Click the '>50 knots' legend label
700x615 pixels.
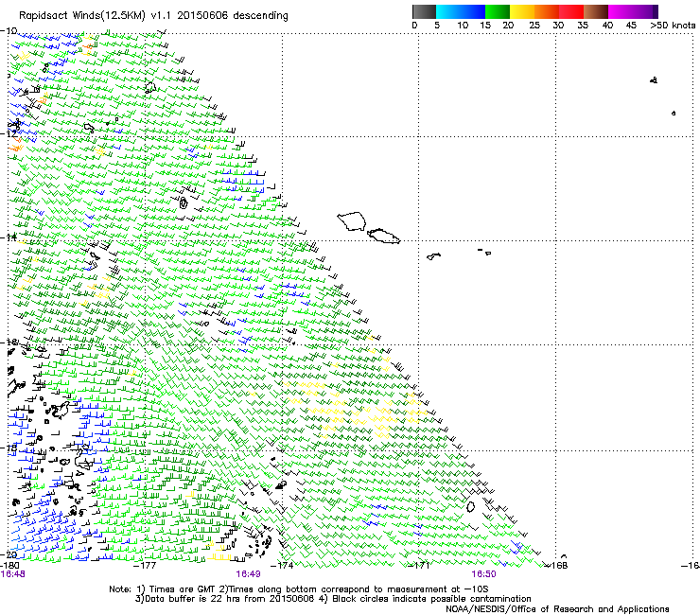[673, 26]
